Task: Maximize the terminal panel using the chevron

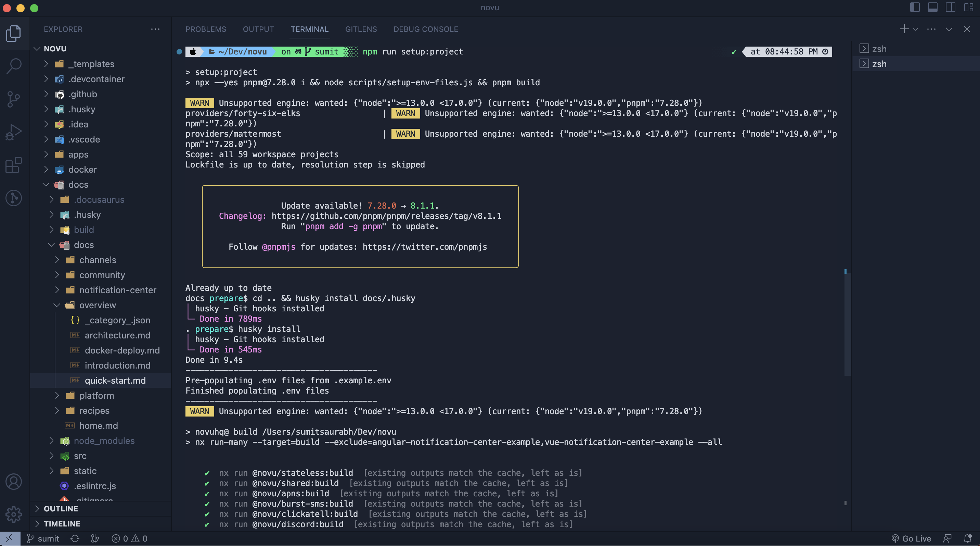Action: [949, 28]
